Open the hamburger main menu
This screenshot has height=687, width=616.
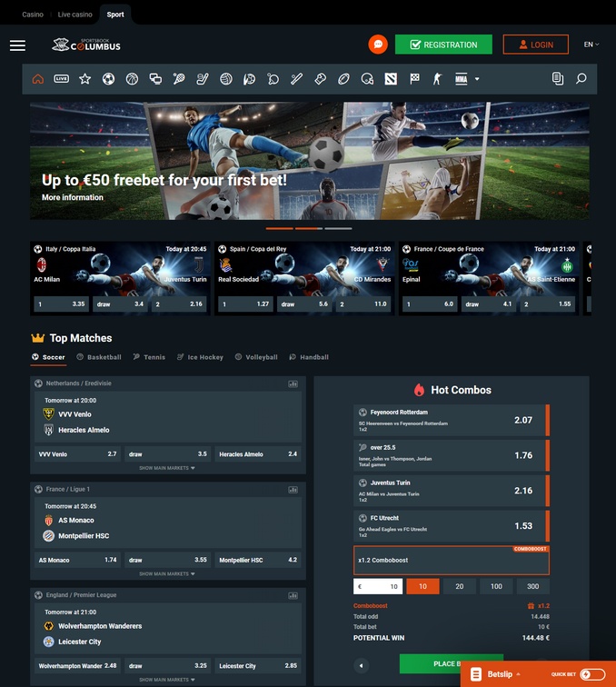point(17,45)
